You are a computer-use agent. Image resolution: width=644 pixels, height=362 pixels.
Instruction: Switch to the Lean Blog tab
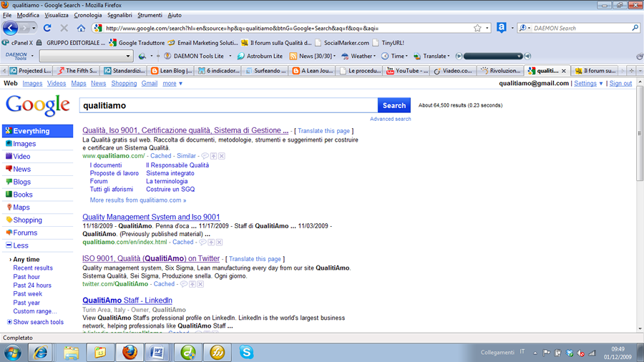(x=171, y=71)
